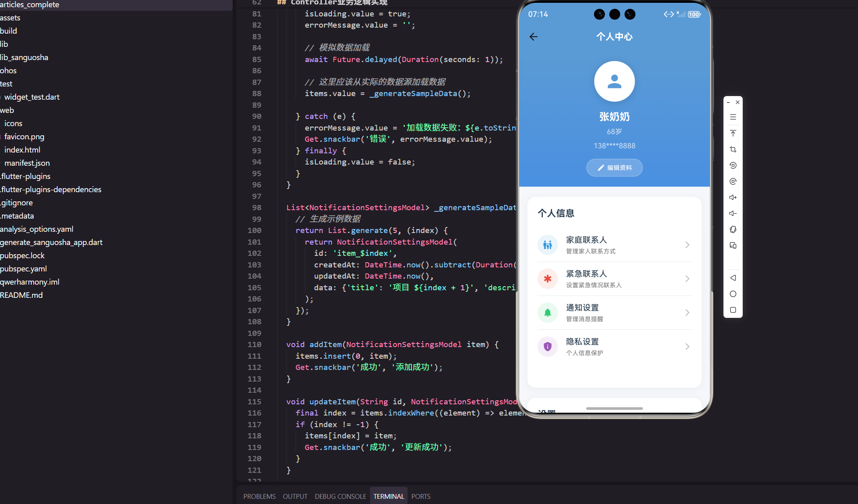Click the back arrow in phone header

(533, 37)
